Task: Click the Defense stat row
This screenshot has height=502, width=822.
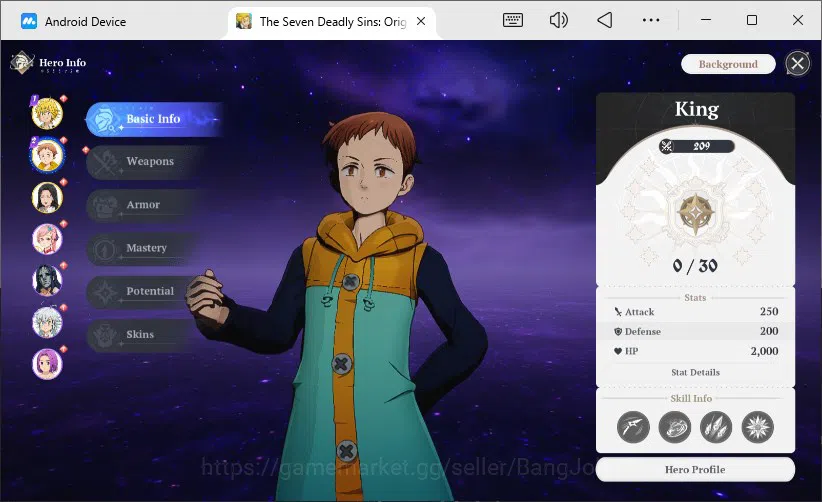Action: point(695,331)
